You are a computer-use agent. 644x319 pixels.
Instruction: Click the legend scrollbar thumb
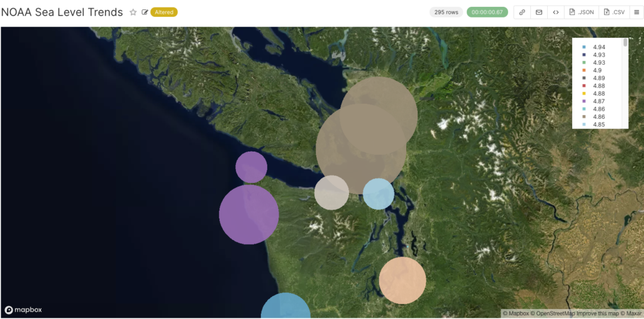pos(626,42)
